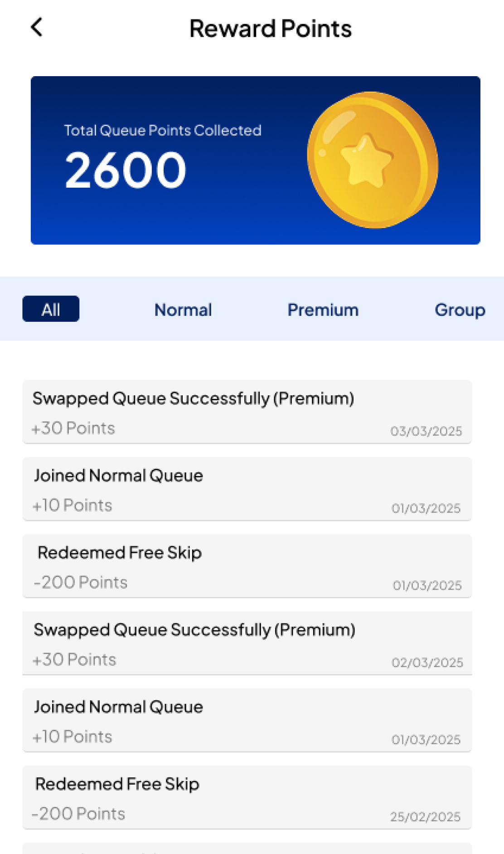
Task: Go back using the back arrow
Action: pyautogui.click(x=37, y=27)
